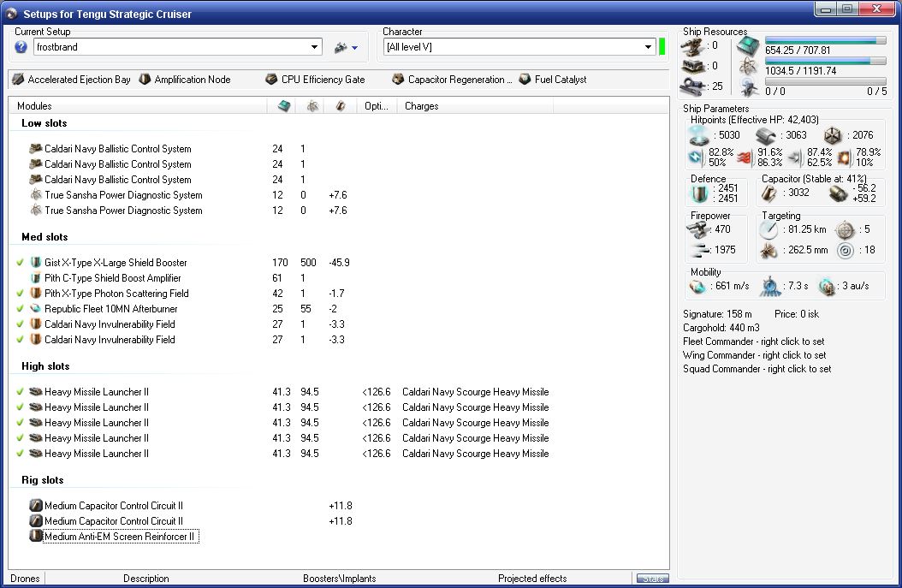Toggle Republic Fleet 10MN Afterburner checkmark
The image size is (902, 588).
pyautogui.click(x=21, y=309)
